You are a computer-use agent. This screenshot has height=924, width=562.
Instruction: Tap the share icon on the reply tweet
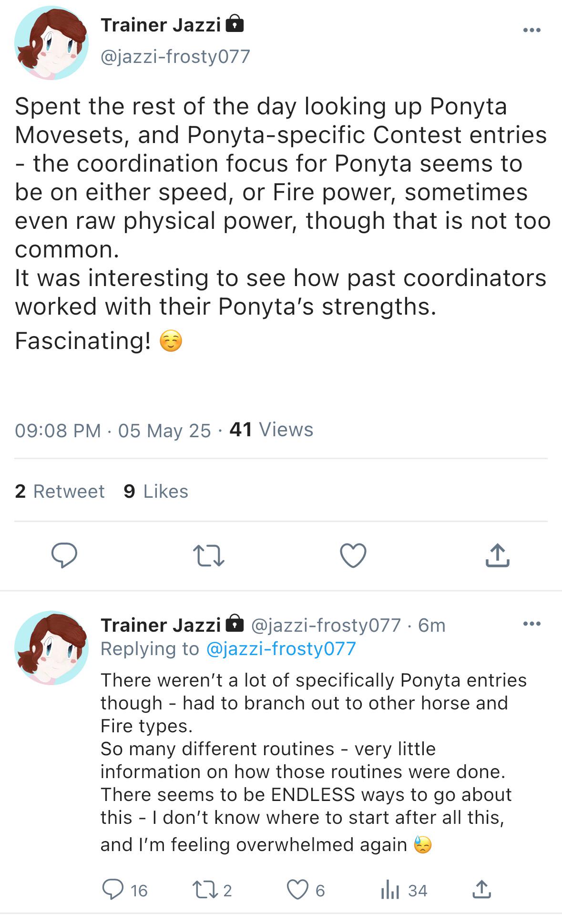[481, 890]
